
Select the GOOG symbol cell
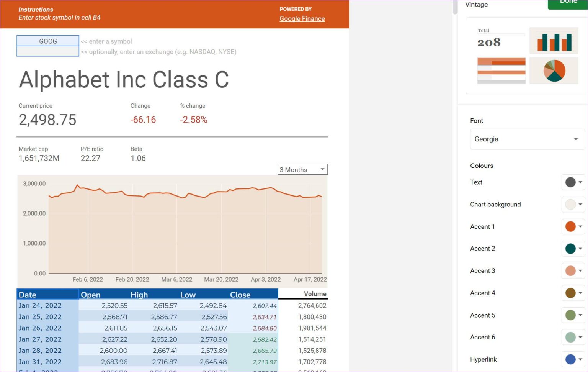coord(47,41)
